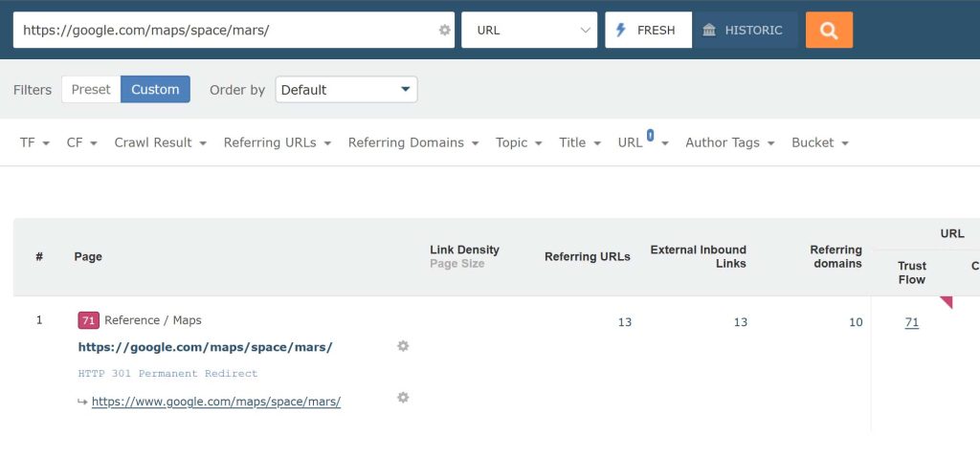Click the Historic index building icon
Viewport: 980px width, 457px height.
coord(709,30)
